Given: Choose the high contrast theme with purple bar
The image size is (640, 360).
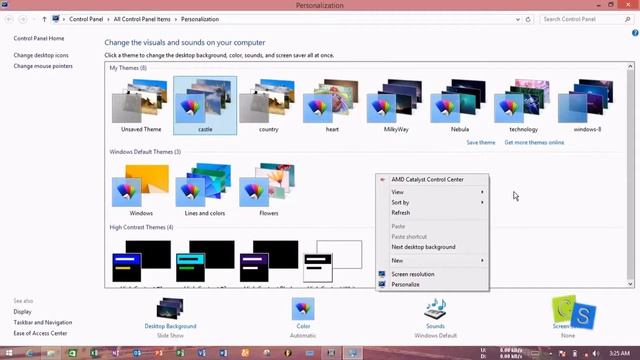Looking at the screenshot, I should 269,261.
